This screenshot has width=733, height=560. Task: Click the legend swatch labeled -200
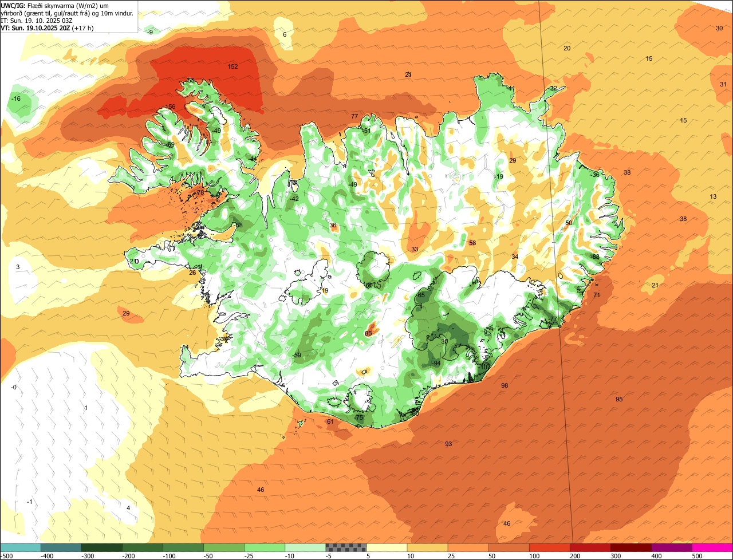143,547
